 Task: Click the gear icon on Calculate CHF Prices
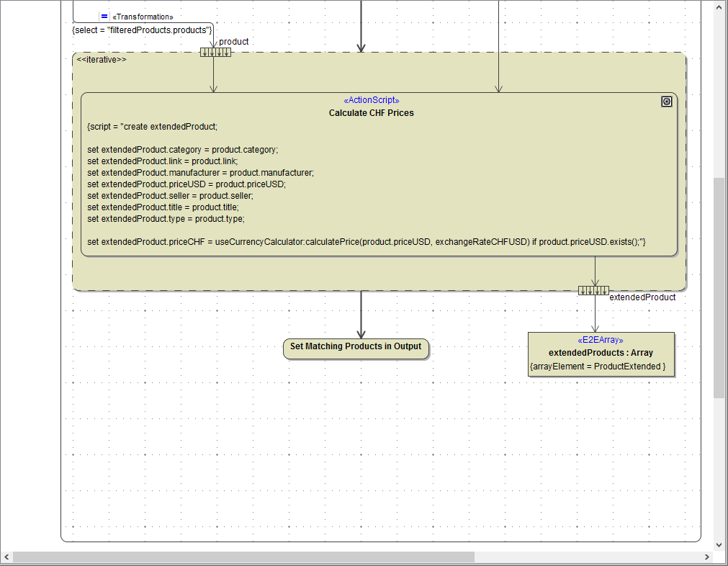pos(666,102)
